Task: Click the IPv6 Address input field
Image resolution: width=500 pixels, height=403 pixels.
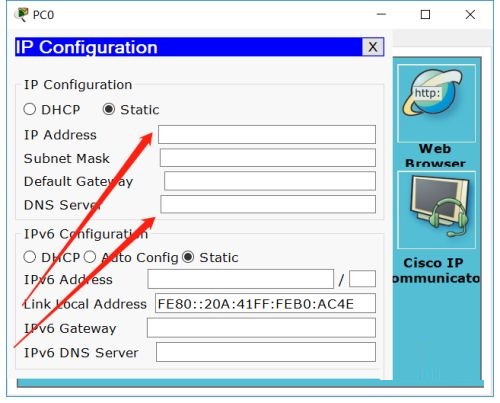Action: 241,279
